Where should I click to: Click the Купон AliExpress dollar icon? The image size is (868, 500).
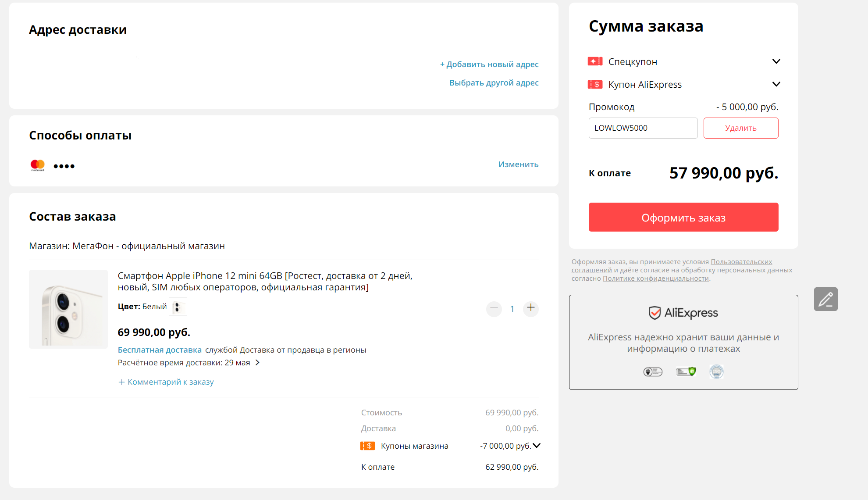click(x=595, y=84)
